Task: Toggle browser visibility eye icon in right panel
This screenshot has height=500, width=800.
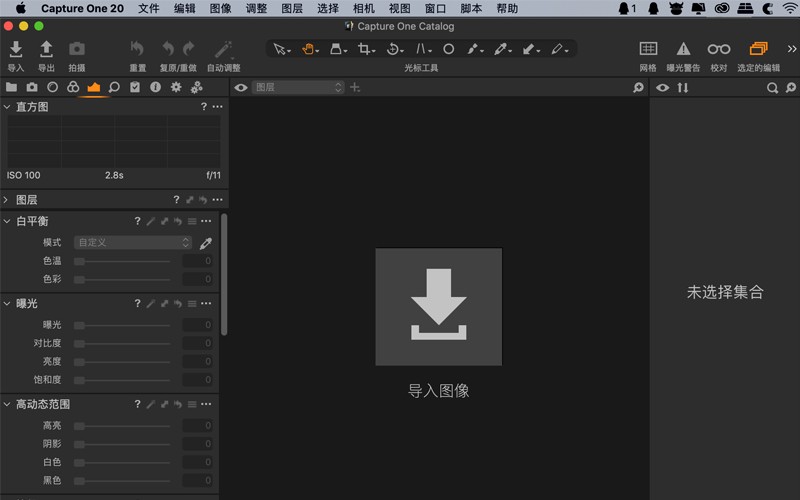Action: (662, 88)
